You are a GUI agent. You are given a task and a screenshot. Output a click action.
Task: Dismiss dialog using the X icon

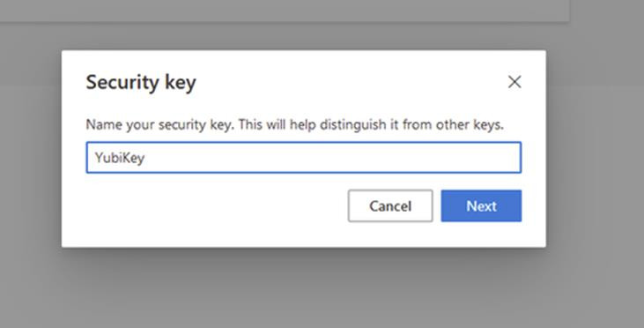tap(514, 82)
